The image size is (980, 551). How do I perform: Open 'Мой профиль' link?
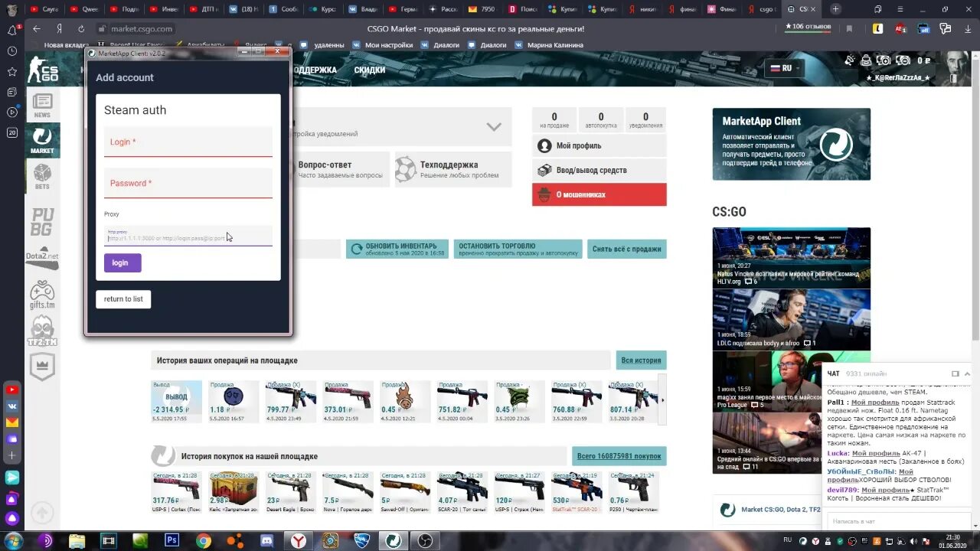coord(599,145)
